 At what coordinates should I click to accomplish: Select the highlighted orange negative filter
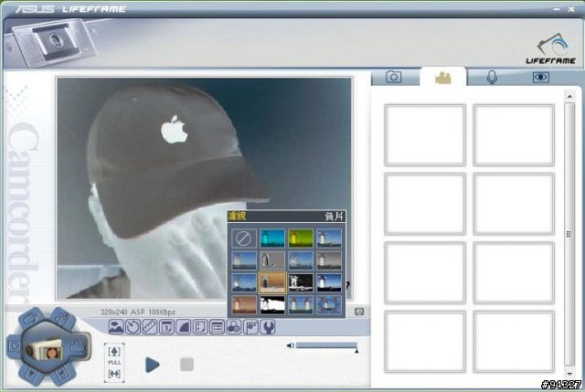272,282
